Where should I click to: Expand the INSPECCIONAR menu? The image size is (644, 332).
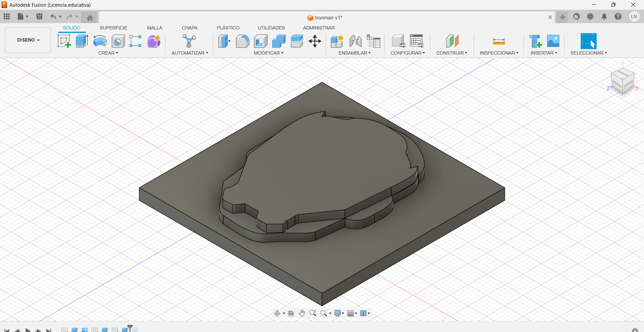pos(499,53)
